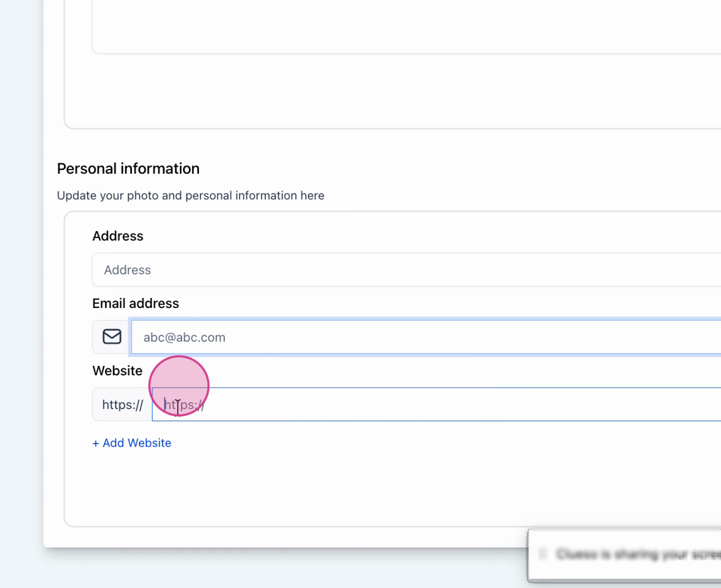721x588 pixels.
Task: Click the Update your photo description text
Action: pyautogui.click(x=190, y=195)
